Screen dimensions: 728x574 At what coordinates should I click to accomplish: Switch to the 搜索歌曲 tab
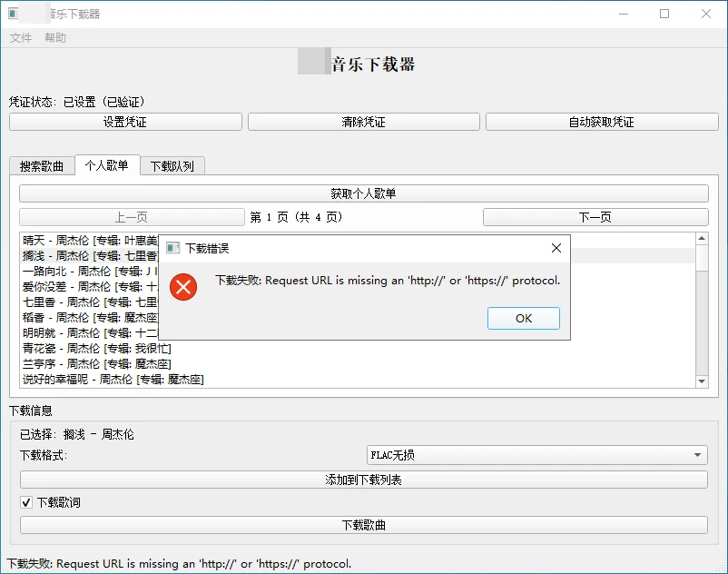[x=42, y=166]
